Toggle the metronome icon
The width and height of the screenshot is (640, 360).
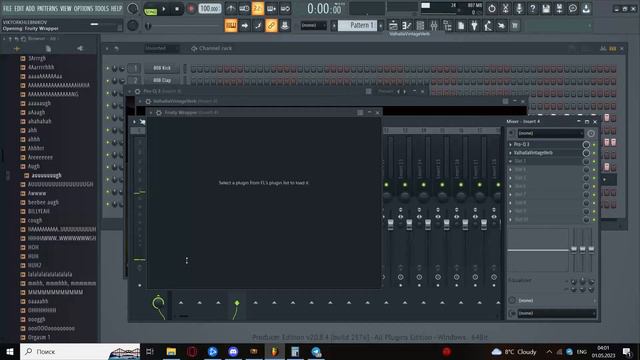[x=231, y=9]
